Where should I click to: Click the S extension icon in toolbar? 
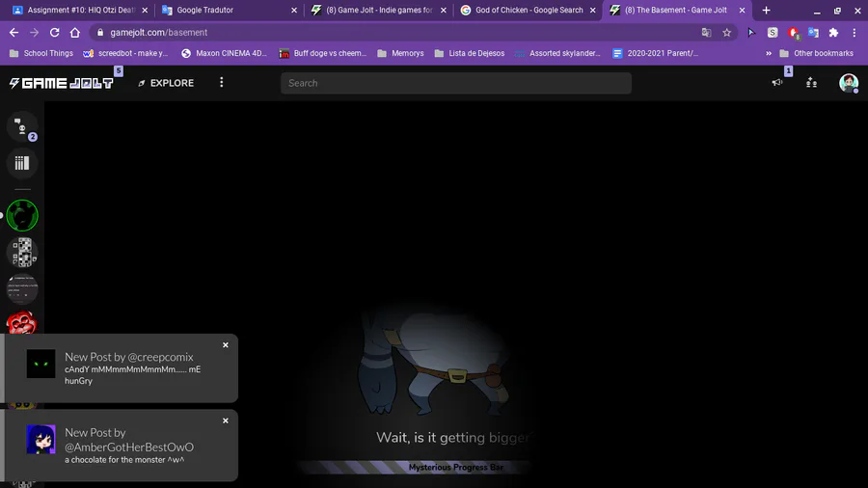(773, 33)
